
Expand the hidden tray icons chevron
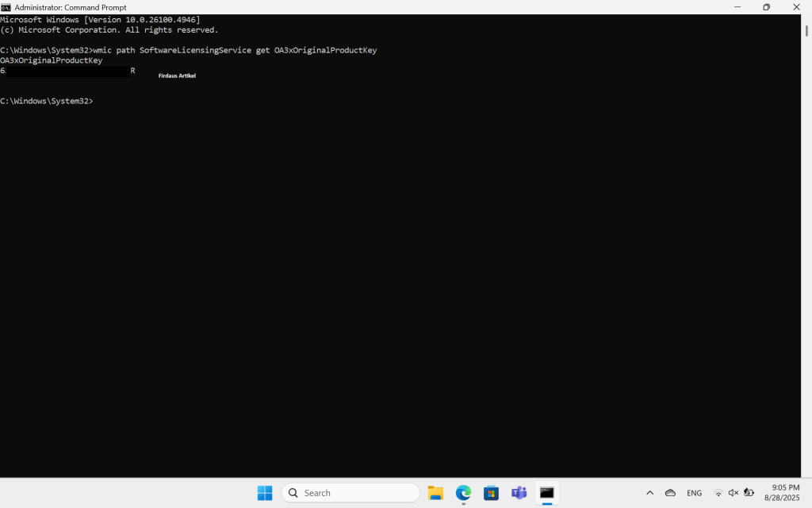point(650,493)
